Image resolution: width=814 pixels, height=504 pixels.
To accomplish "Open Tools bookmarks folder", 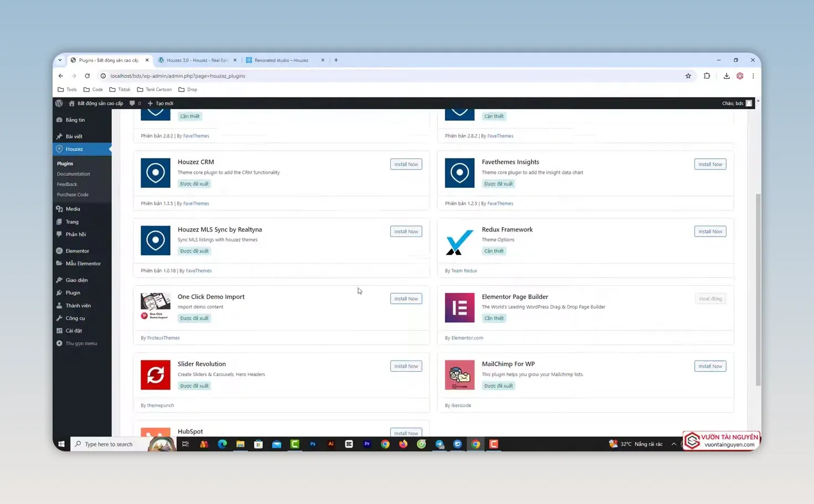I will pyautogui.click(x=67, y=89).
